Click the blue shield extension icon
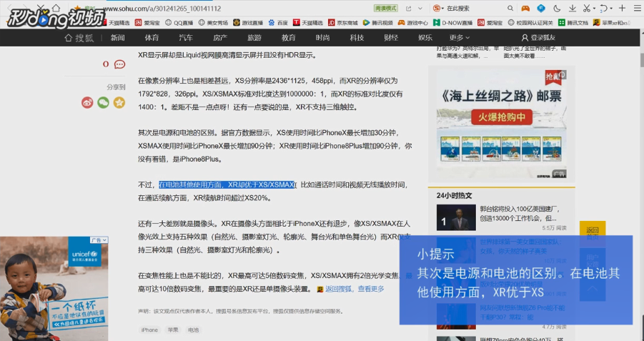 tap(541, 8)
